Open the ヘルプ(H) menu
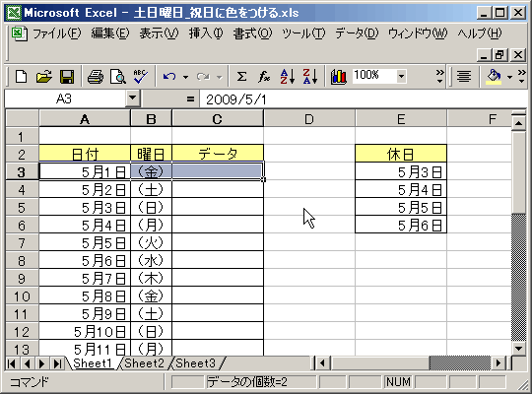This screenshot has height=394, width=532. click(x=480, y=33)
